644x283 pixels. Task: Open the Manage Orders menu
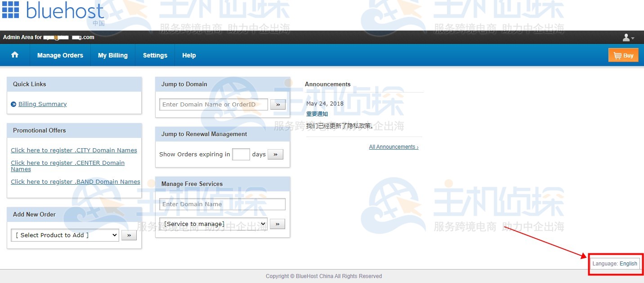click(x=60, y=55)
